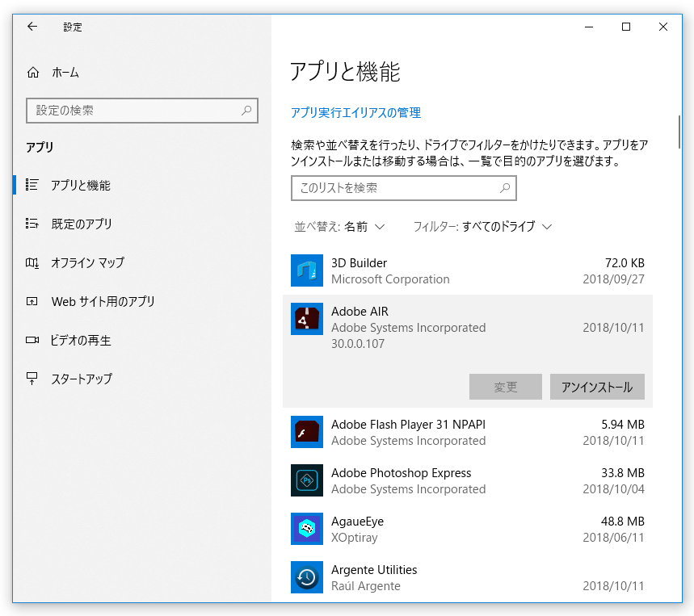Click the 2018/10/04 install date

(613, 489)
